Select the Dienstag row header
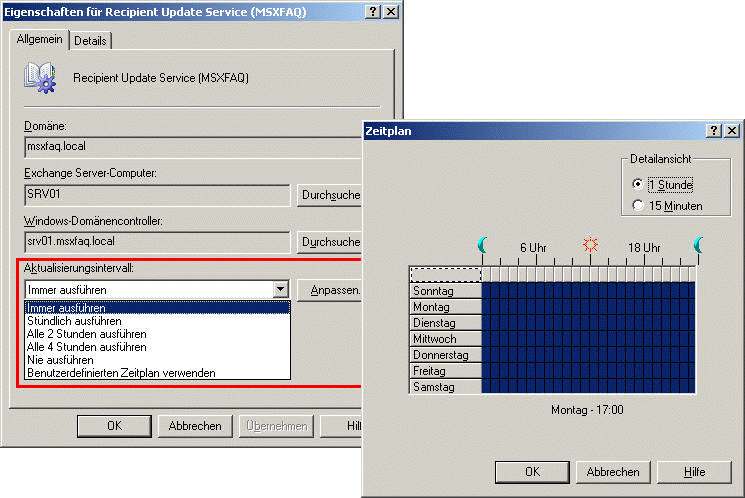 446,323
